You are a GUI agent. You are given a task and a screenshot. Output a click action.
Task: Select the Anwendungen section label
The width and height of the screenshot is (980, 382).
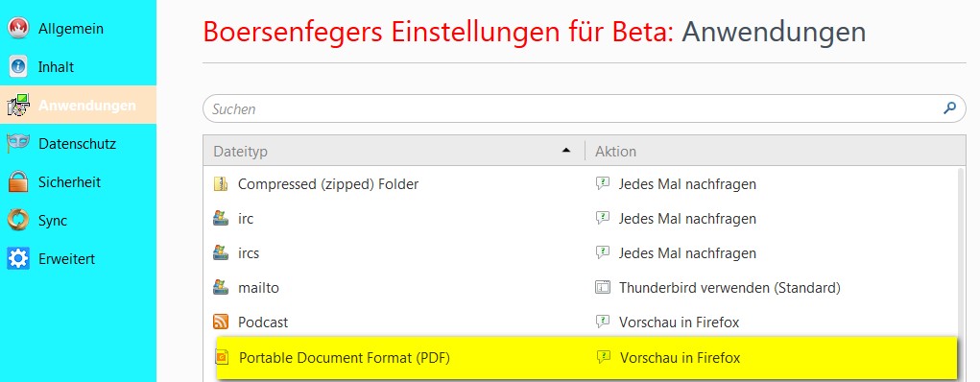(x=87, y=105)
